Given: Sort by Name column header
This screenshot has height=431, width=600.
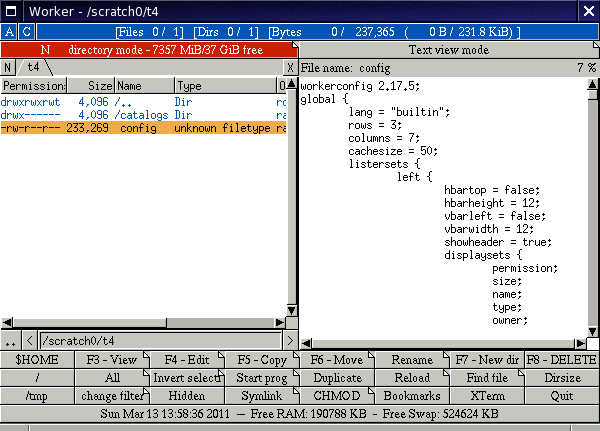Looking at the screenshot, I should click(x=145, y=86).
